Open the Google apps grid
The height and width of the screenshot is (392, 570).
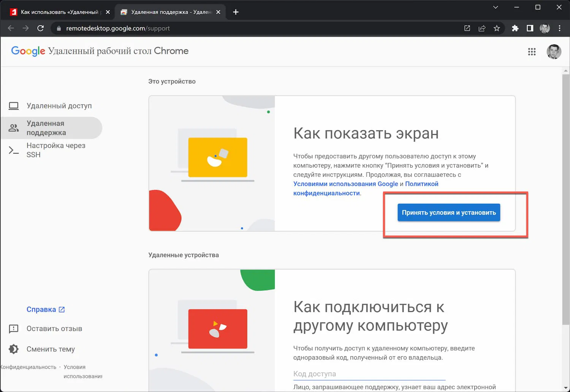click(x=532, y=52)
